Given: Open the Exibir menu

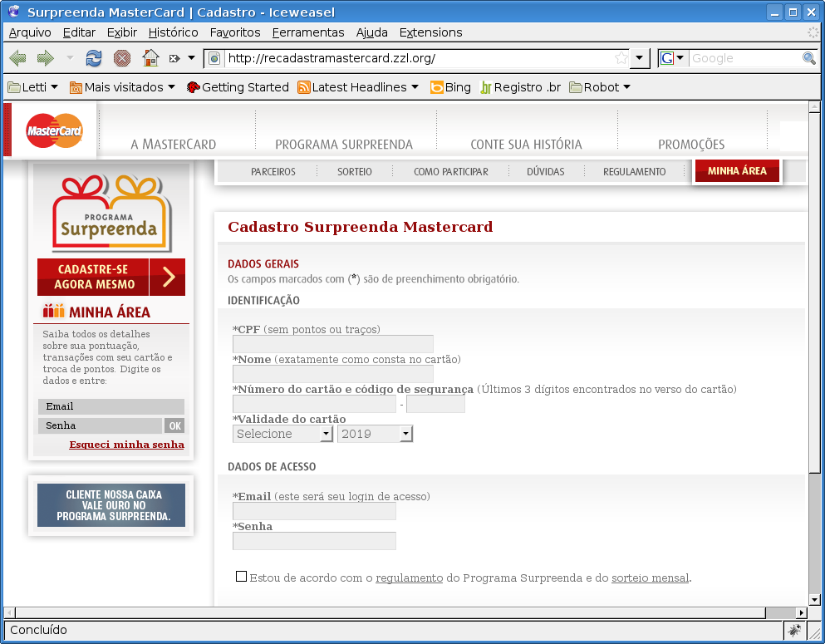Looking at the screenshot, I should click(x=121, y=32).
